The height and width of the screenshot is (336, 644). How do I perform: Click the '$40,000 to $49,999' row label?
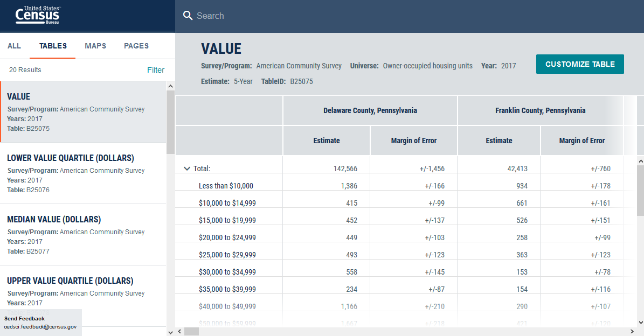[227, 306]
